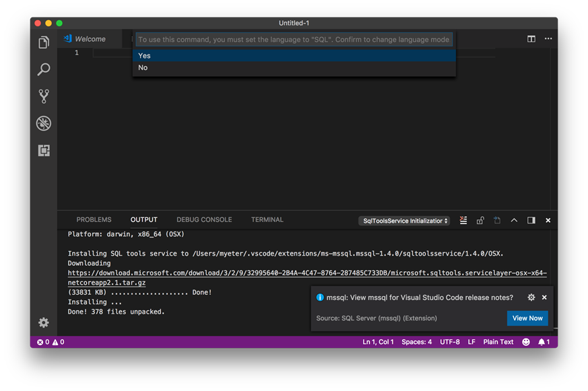The image size is (588, 391).
Task: Open the Source Control view
Action: click(44, 96)
